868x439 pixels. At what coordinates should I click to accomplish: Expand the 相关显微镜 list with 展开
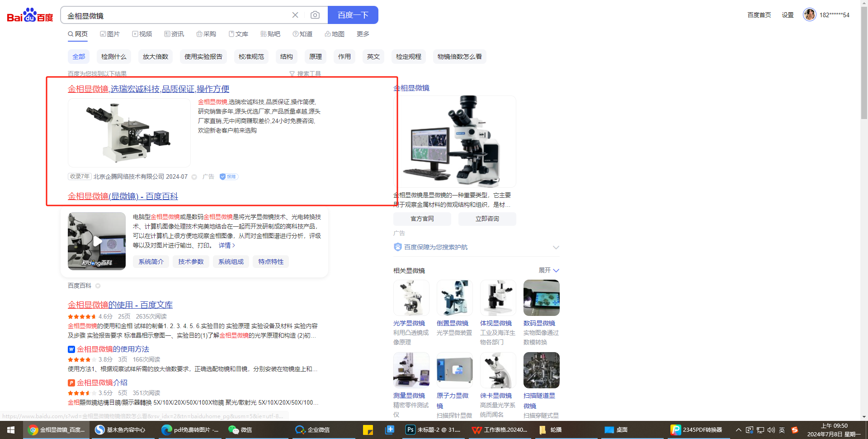pos(549,270)
